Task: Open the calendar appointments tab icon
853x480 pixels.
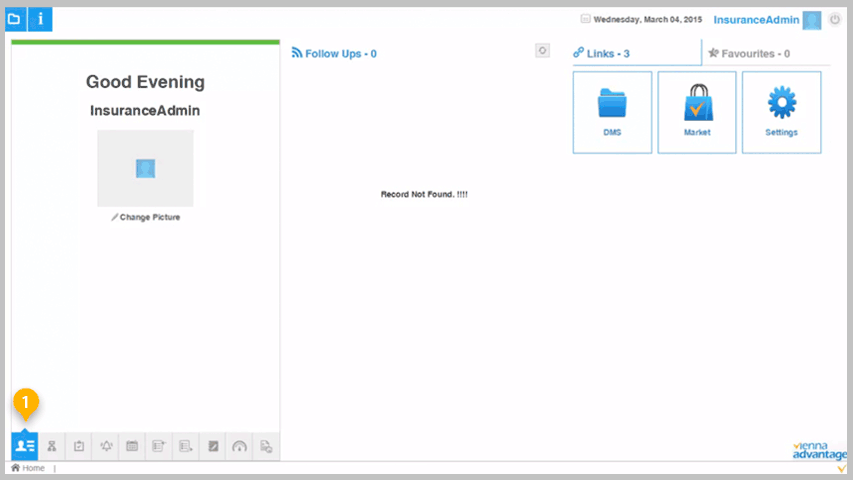Action: [x=132, y=446]
